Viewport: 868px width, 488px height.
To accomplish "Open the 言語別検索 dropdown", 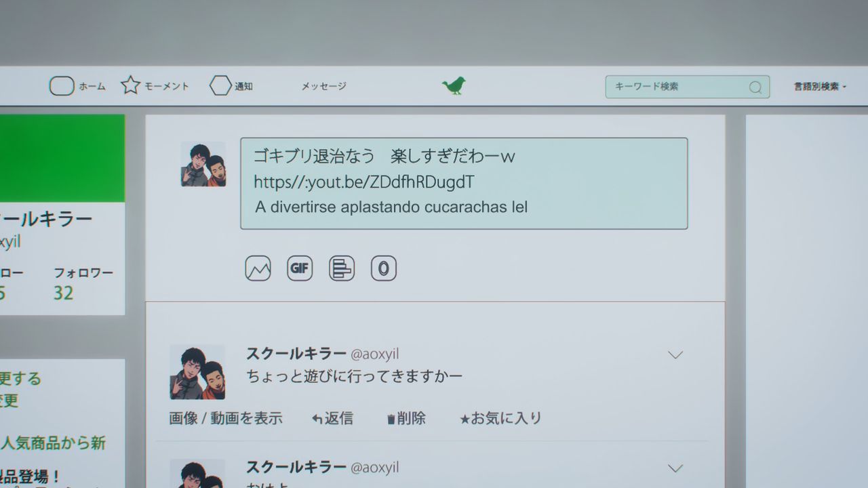I will pos(820,87).
